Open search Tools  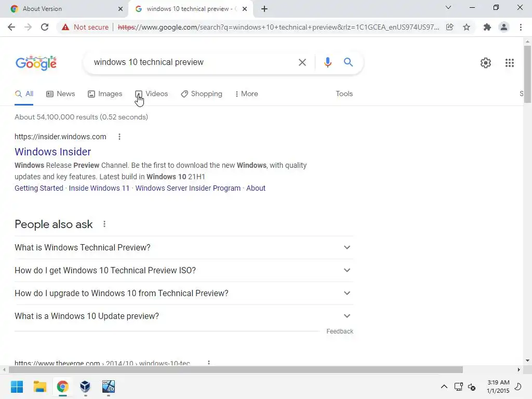tap(344, 94)
